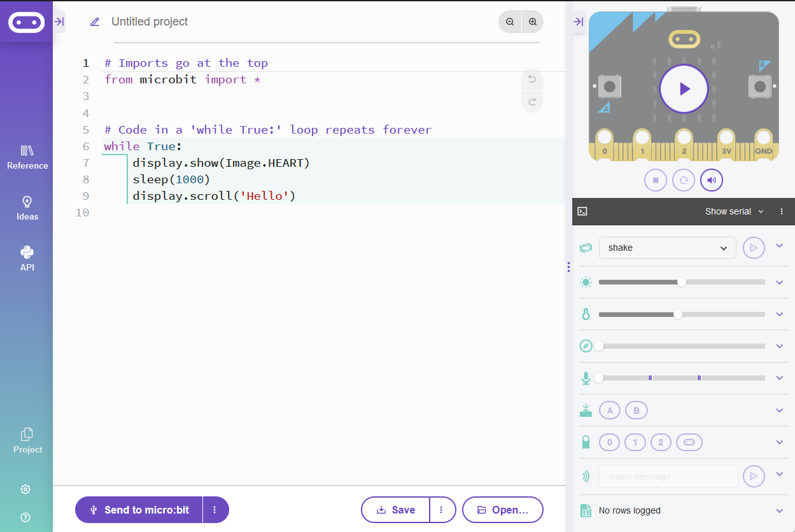
Task: Expand the light level sensor options
Action: [779, 283]
